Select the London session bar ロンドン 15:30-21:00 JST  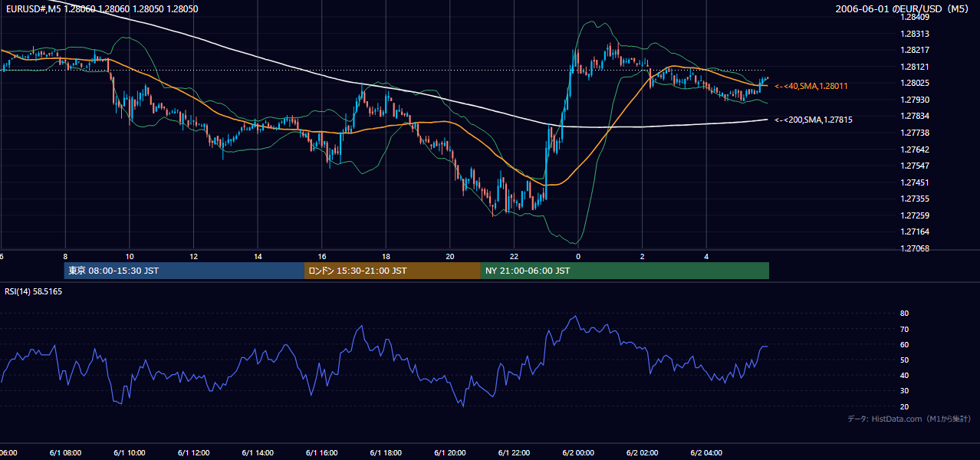pos(393,271)
